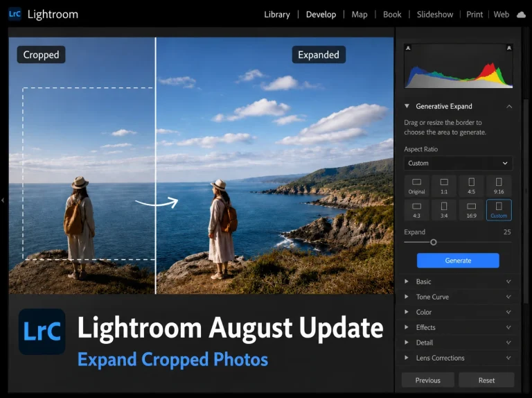Toggle highlight clipping indicator in histogram
Image resolution: width=532 pixels, height=398 pixels.
[509, 49]
